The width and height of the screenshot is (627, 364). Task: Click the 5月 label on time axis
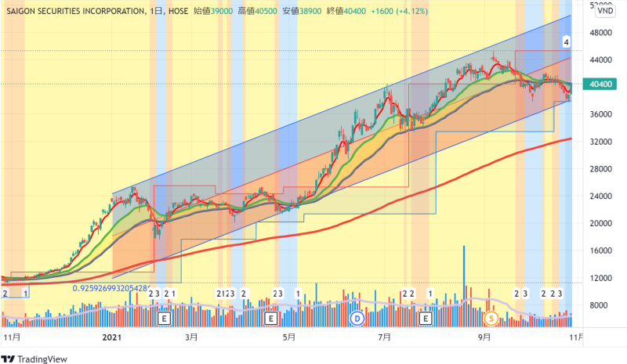[x=289, y=337]
